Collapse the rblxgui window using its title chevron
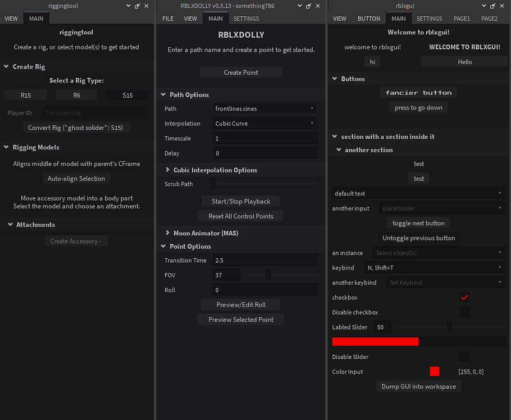 (485, 6)
